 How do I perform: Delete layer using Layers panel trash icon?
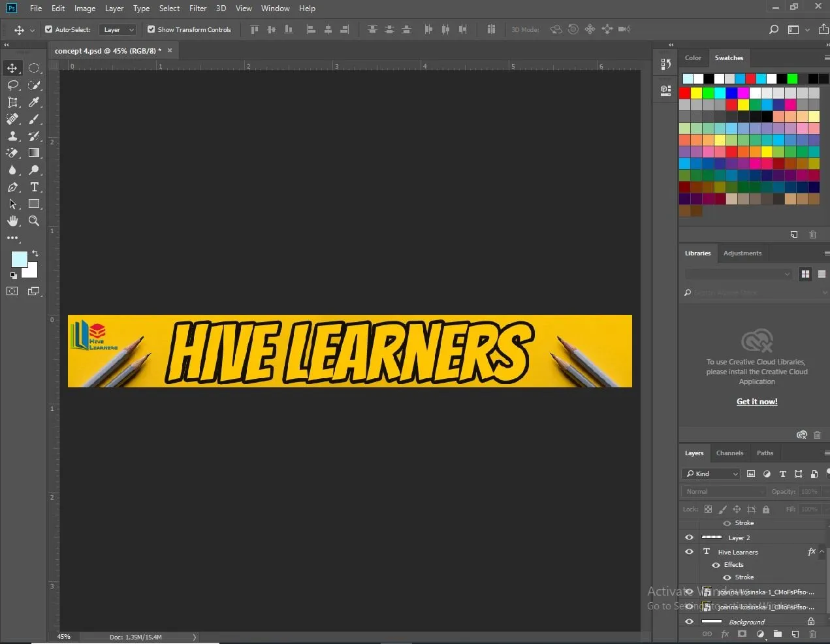[x=812, y=634]
